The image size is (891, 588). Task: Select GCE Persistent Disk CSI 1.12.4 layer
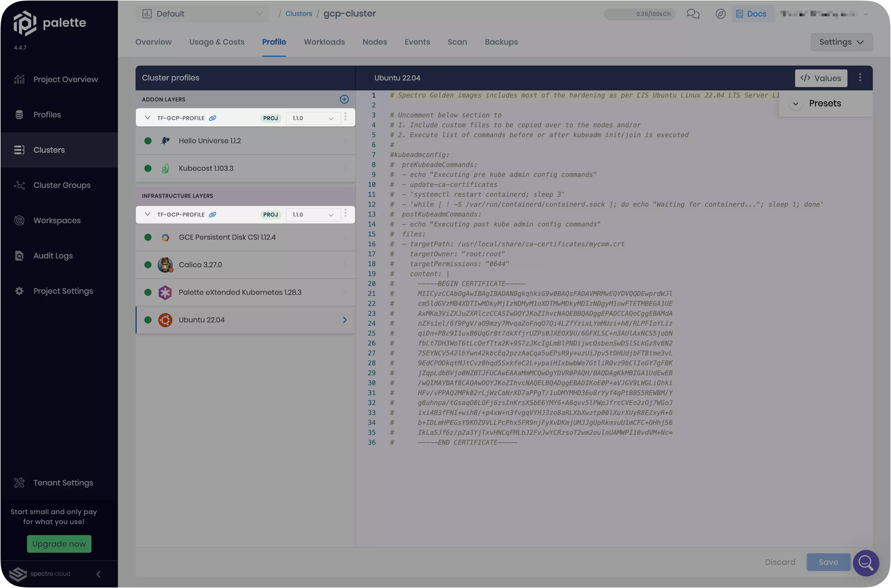245,237
